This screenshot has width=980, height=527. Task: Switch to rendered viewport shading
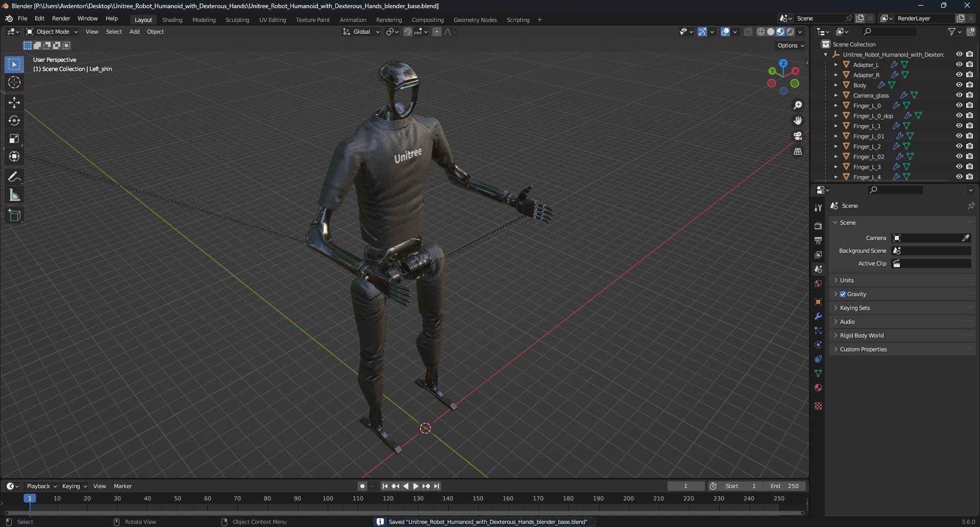click(x=790, y=32)
